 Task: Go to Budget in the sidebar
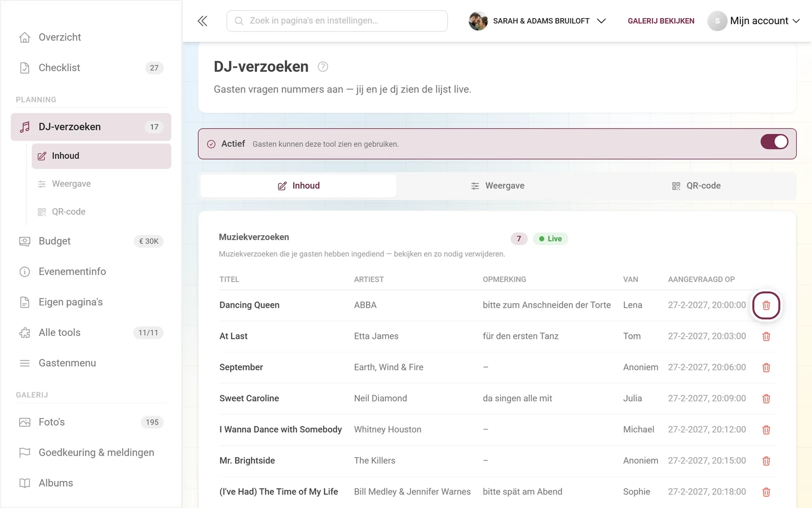point(91,241)
